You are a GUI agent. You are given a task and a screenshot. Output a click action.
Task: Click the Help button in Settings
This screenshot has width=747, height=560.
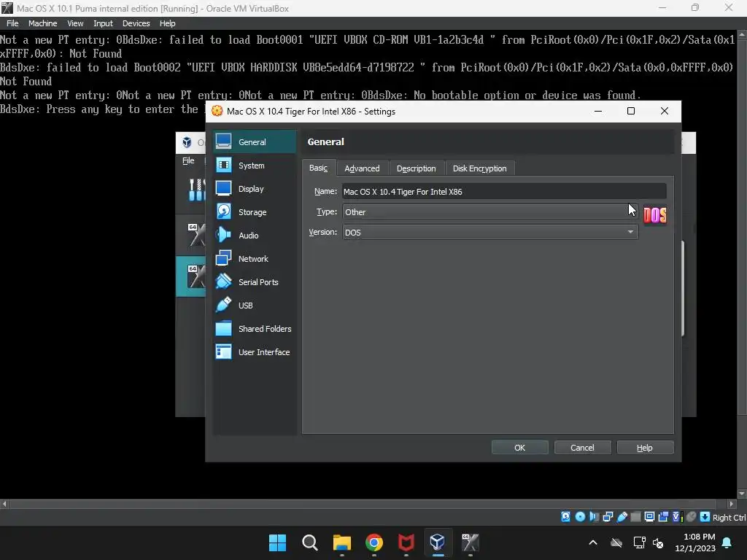(645, 448)
